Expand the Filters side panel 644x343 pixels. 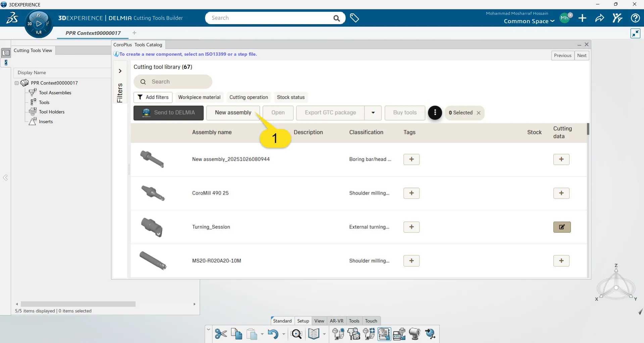coord(120,71)
